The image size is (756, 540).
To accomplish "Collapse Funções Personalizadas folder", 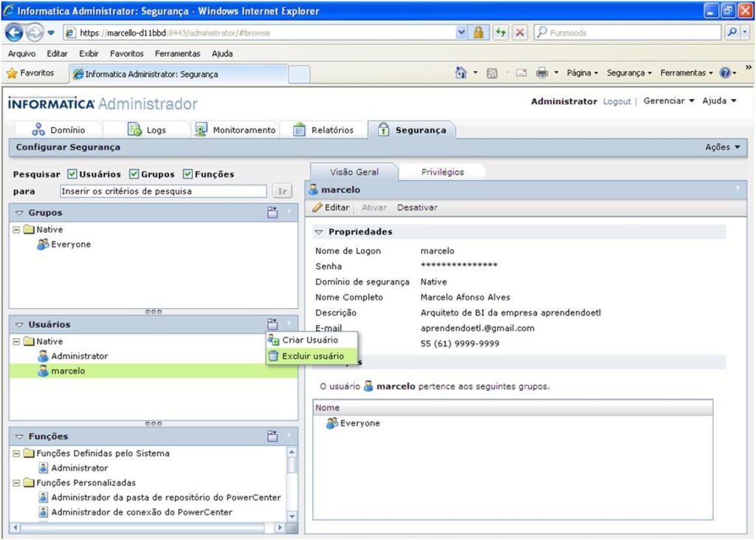I will [x=16, y=483].
